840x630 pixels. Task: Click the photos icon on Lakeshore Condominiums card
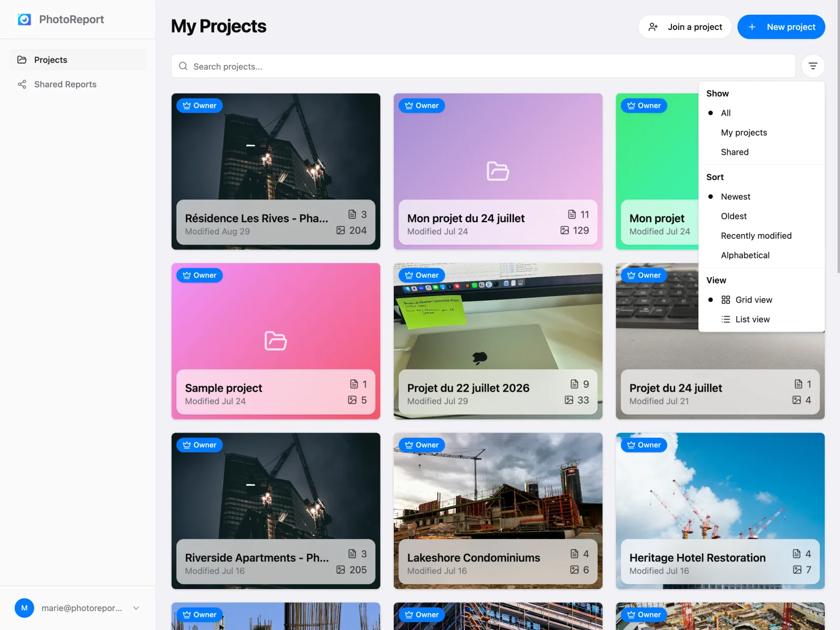click(x=574, y=570)
